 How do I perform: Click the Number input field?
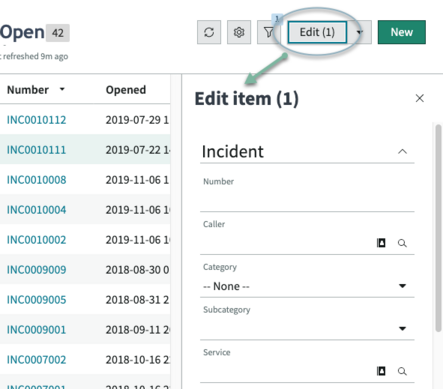[307, 200]
